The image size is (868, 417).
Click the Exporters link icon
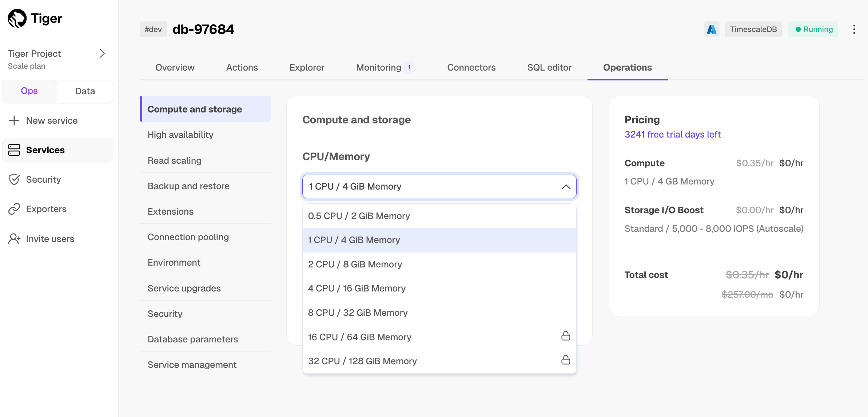14,209
